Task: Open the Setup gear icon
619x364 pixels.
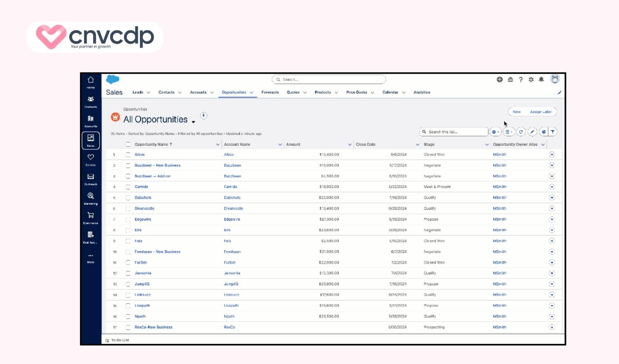Action: click(531, 80)
